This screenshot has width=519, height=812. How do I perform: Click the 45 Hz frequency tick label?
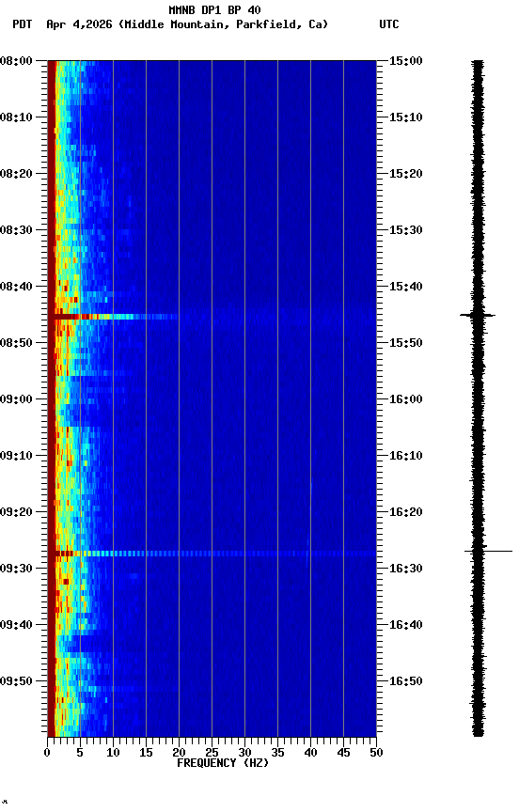point(343,753)
